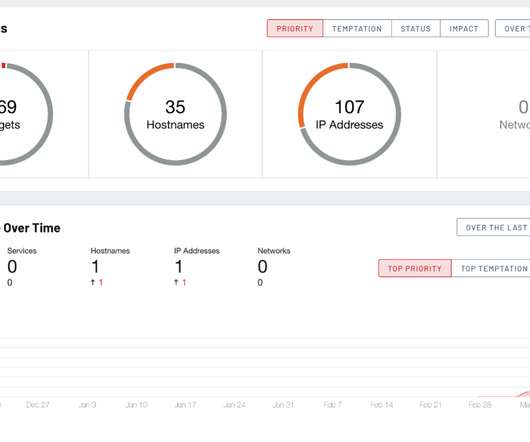This screenshot has width=530, height=442.
Task: Click the Over Time section heading
Action: coord(30,228)
